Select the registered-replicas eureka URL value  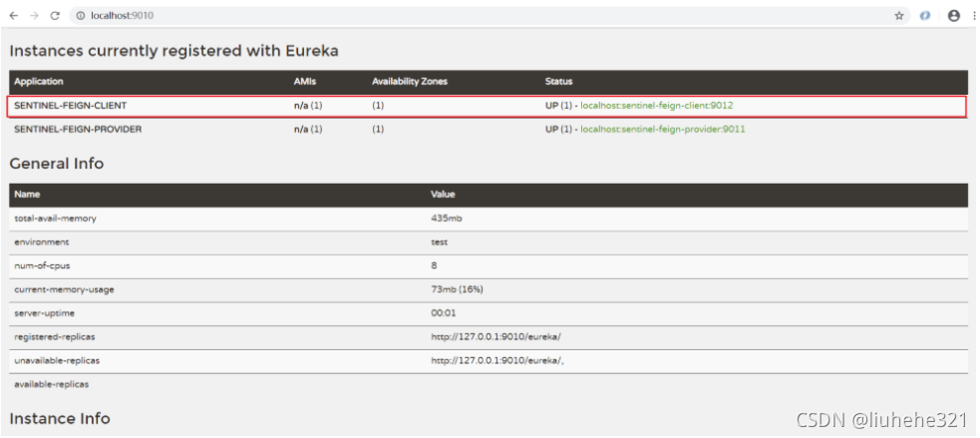(495, 337)
